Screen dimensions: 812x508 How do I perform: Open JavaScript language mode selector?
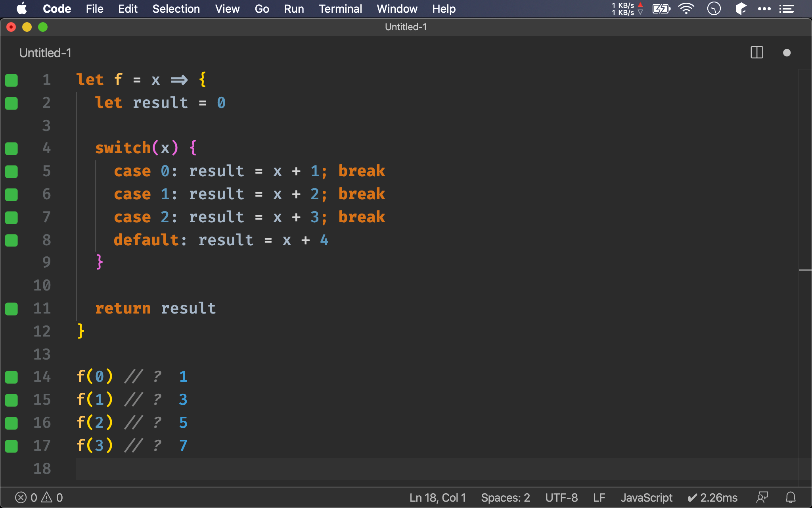pos(646,497)
